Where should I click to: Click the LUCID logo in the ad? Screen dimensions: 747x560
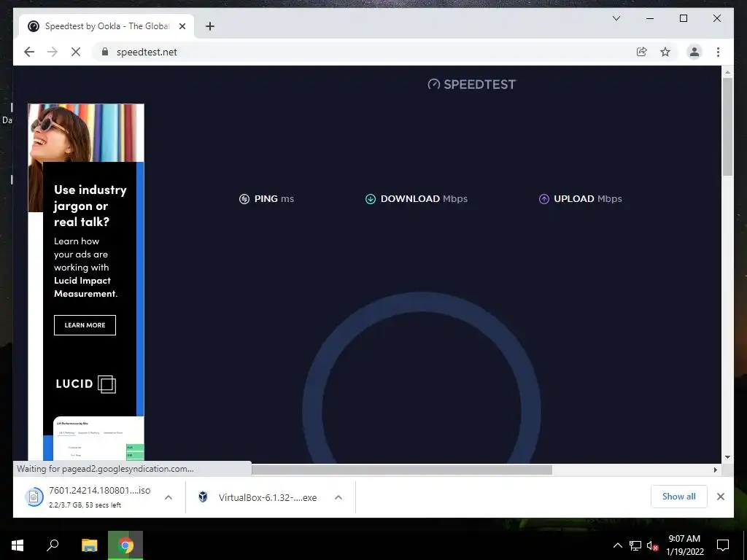(86, 384)
